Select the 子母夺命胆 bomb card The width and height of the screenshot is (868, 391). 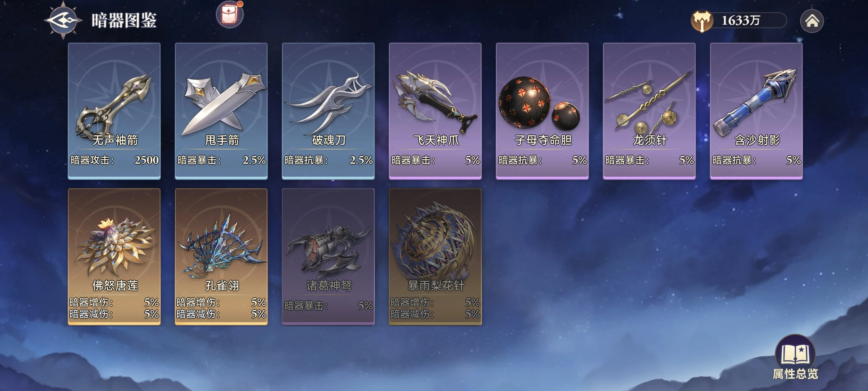coord(542,111)
